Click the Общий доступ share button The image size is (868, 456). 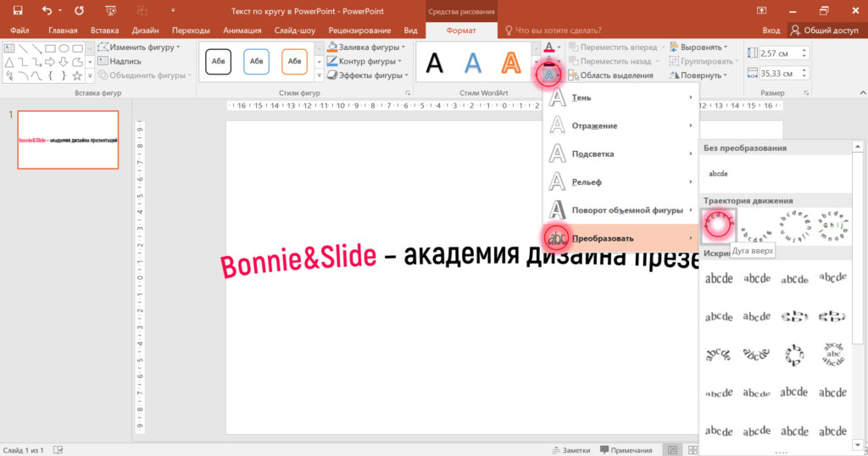pyautogui.click(x=823, y=31)
